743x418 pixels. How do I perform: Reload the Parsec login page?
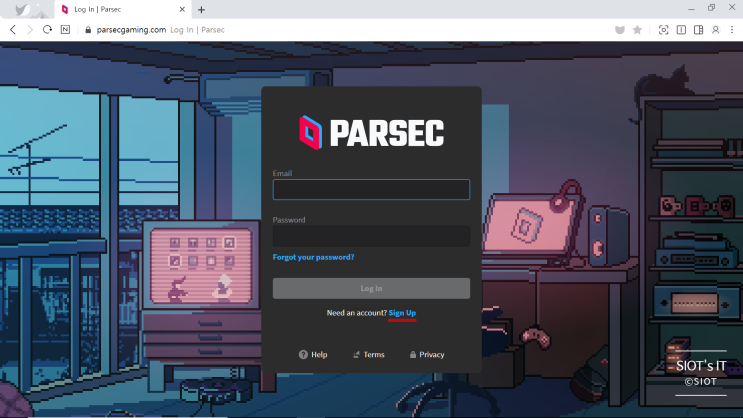pyautogui.click(x=47, y=30)
